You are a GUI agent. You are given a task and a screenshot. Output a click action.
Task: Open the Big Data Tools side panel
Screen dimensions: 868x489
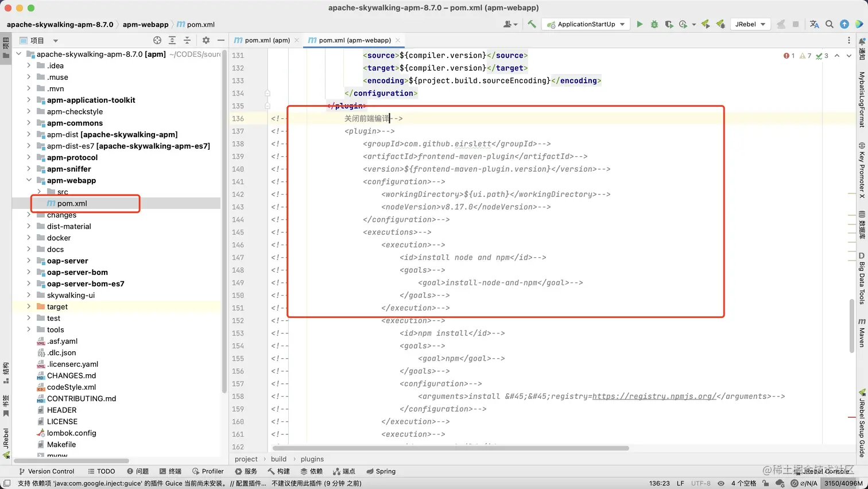coord(862,278)
